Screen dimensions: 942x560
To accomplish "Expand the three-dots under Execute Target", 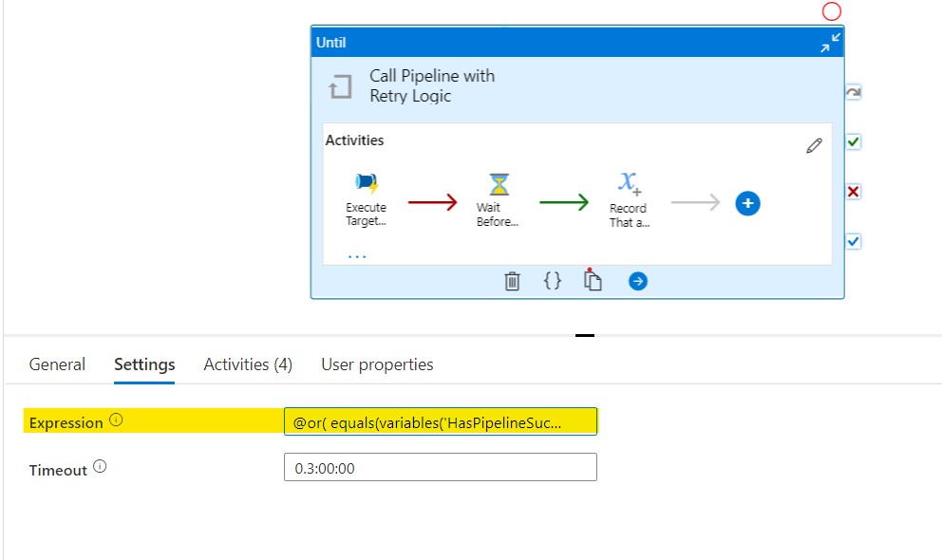I will tap(357, 257).
